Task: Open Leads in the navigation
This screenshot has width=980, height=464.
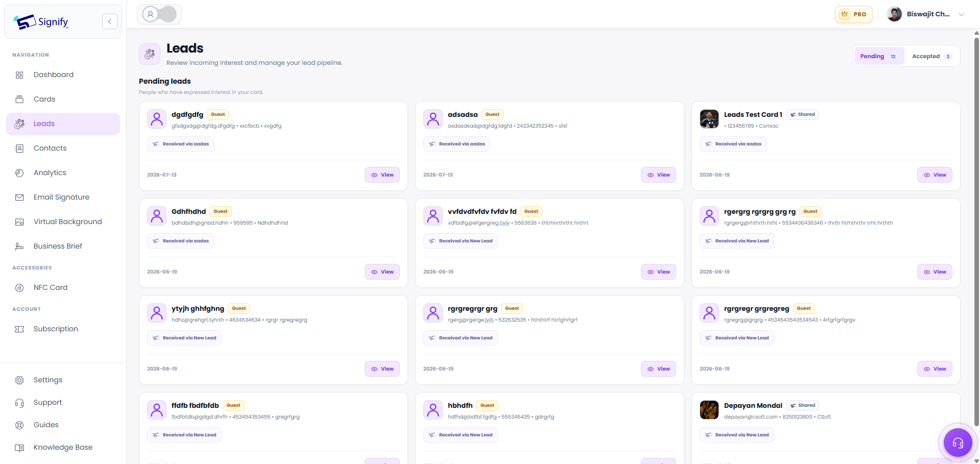Action: pyautogui.click(x=63, y=124)
